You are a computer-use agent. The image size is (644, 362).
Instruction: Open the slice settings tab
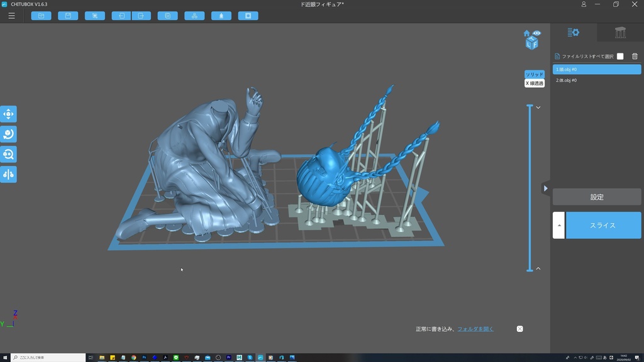click(x=574, y=33)
